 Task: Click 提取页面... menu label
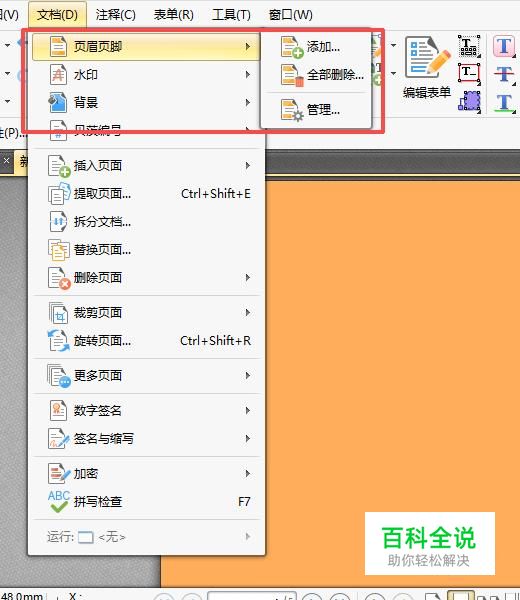tap(102, 194)
